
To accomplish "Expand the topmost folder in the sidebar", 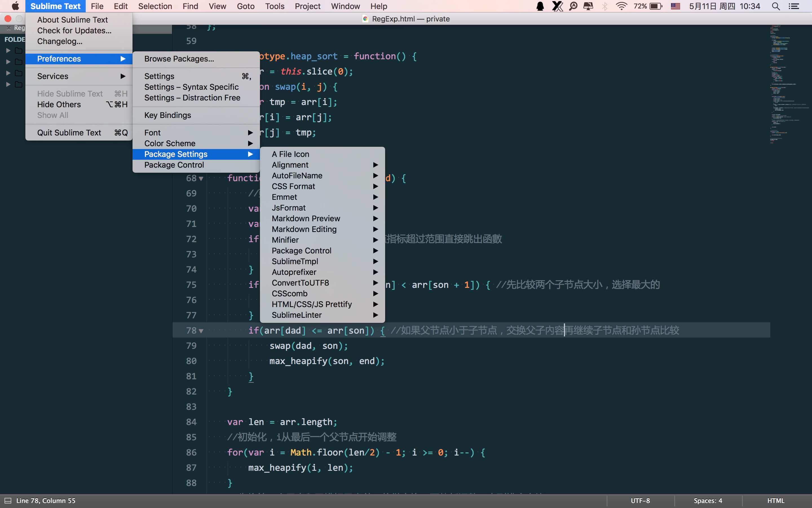I will 8,51.
